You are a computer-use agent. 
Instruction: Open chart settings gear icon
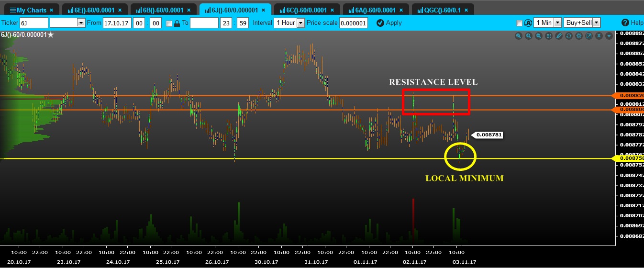coord(579,36)
